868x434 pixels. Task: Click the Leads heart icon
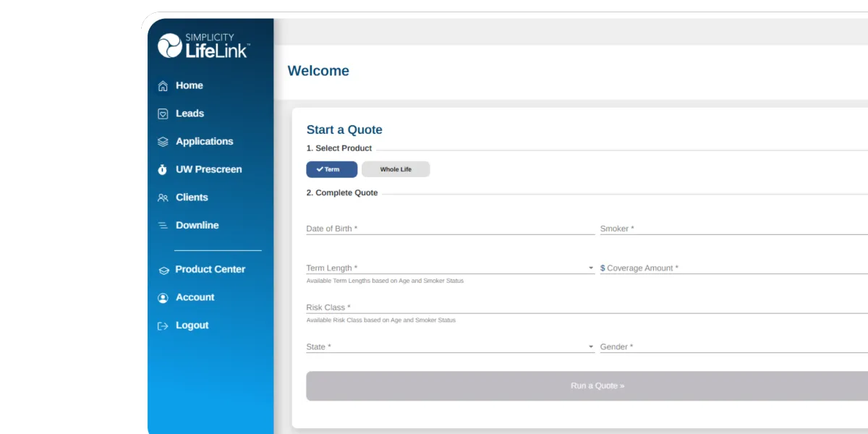pos(163,114)
